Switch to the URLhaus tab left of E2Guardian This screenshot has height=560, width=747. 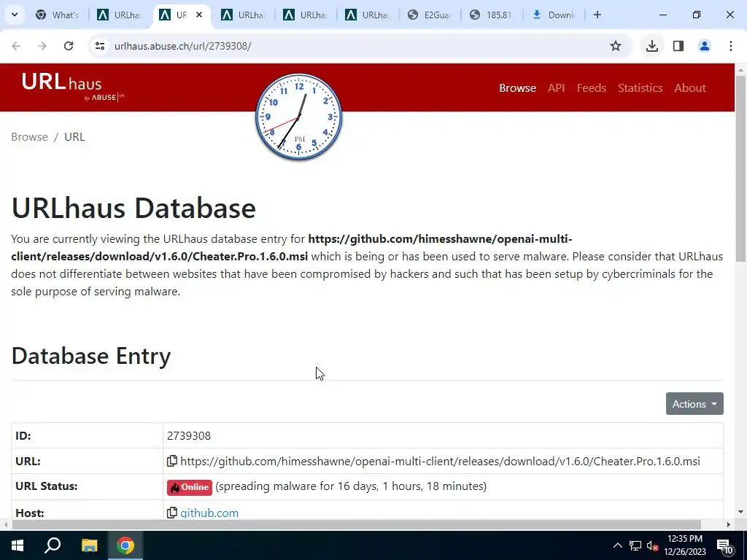click(368, 15)
